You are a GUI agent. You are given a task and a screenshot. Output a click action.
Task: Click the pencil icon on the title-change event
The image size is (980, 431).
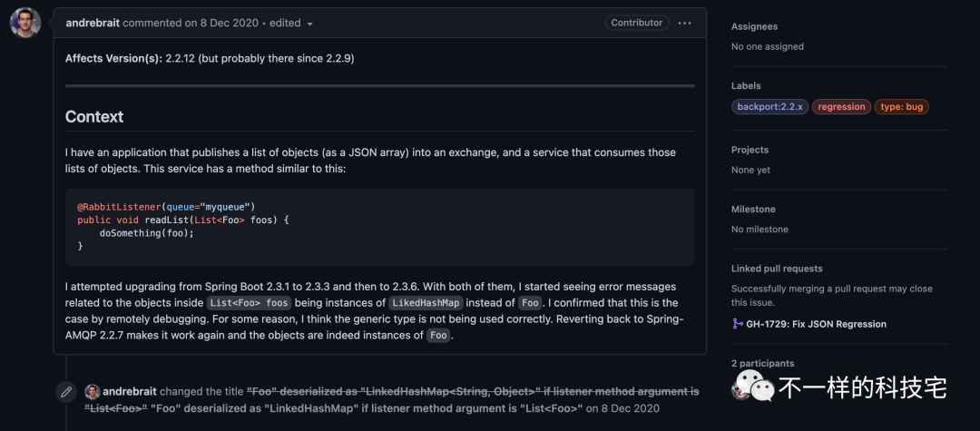pyautogui.click(x=66, y=392)
